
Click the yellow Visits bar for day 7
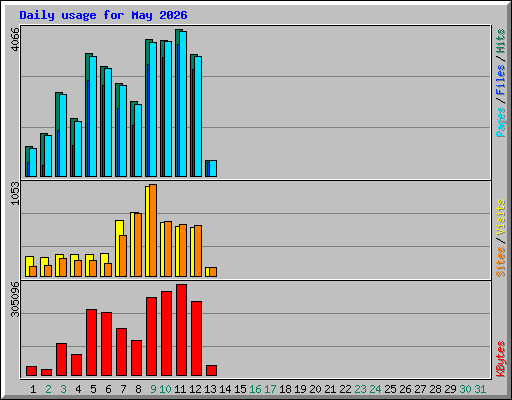[118, 248]
